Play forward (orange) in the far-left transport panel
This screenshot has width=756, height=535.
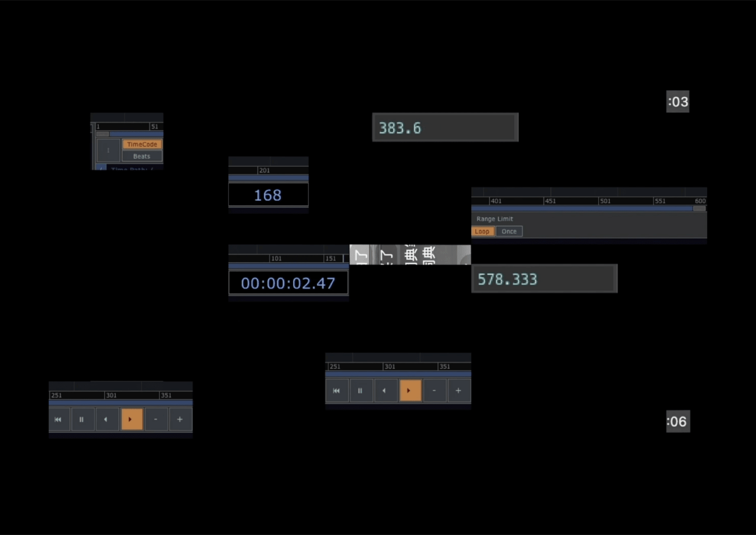coord(132,419)
